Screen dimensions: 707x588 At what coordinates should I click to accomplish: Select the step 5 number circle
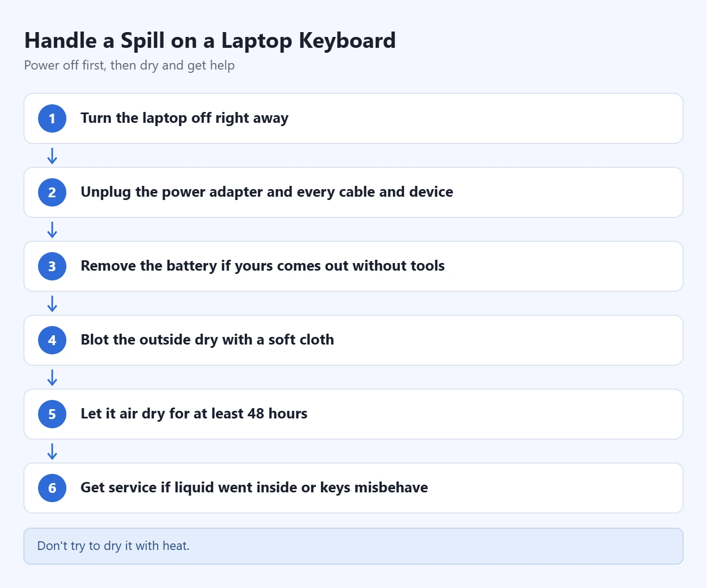point(52,414)
